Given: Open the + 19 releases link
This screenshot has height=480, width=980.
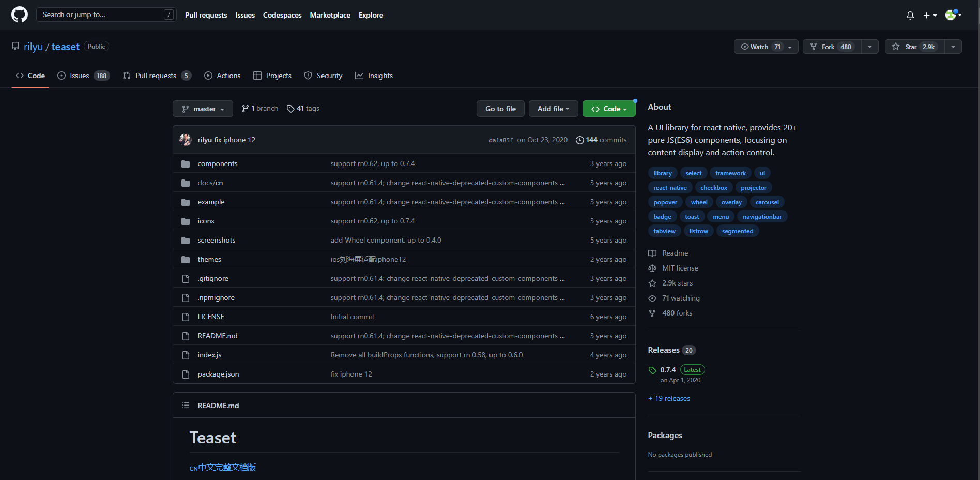Looking at the screenshot, I should coord(669,398).
